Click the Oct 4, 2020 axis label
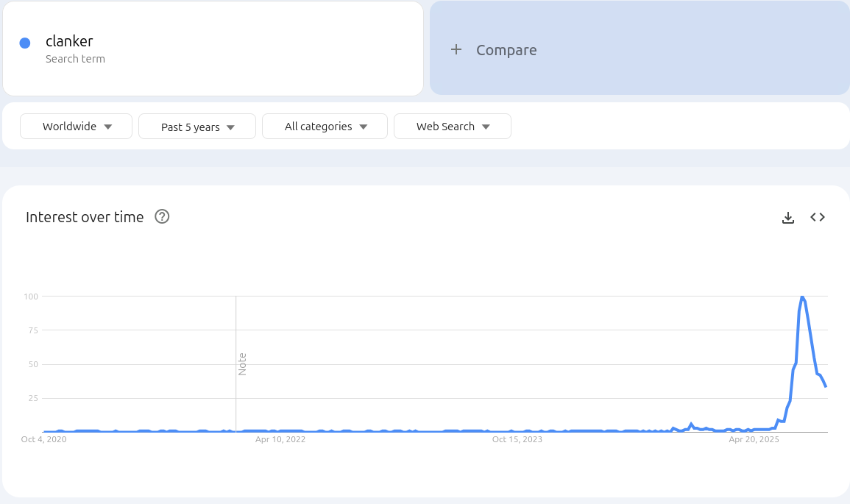 (44, 439)
